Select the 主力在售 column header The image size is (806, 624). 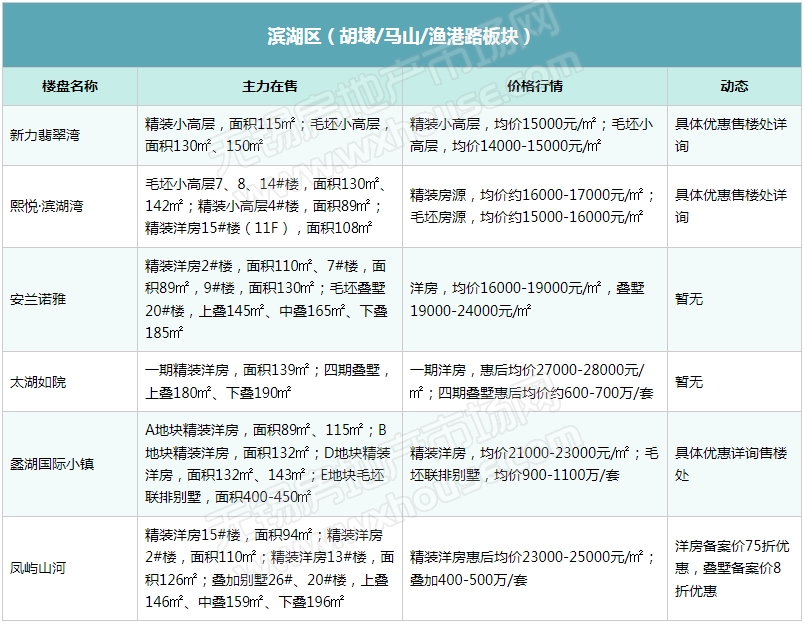[269, 87]
